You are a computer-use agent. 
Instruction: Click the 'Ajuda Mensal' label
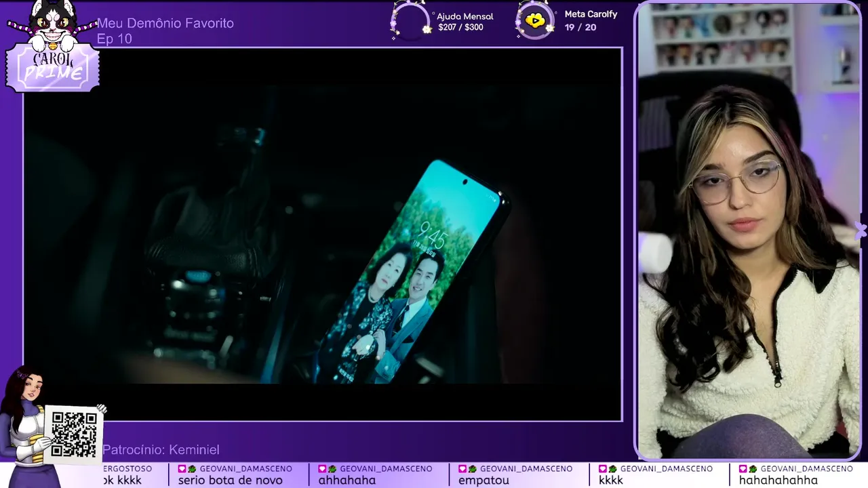point(465,16)
